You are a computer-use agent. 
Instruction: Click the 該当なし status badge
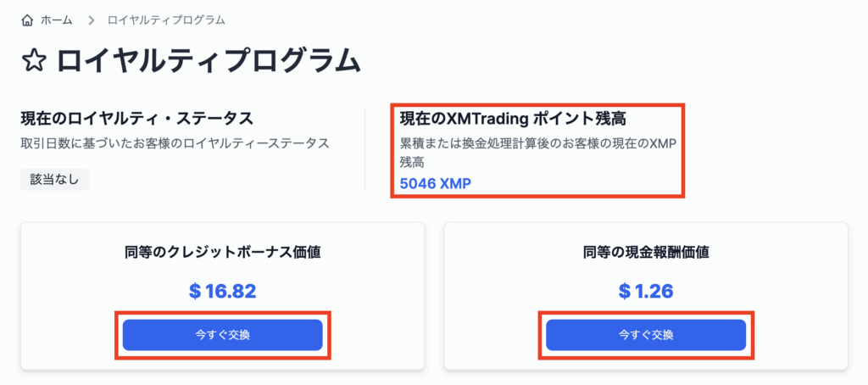tap(55, 180)
